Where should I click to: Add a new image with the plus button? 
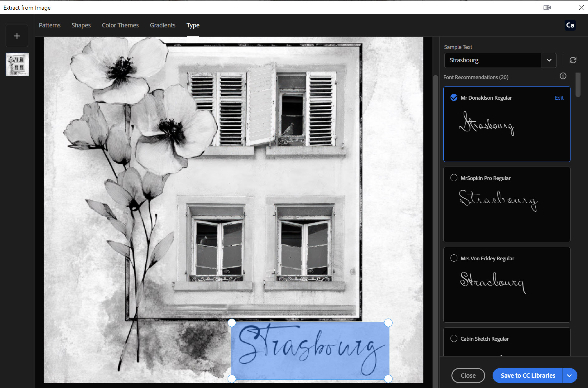[x=17, y=36]
